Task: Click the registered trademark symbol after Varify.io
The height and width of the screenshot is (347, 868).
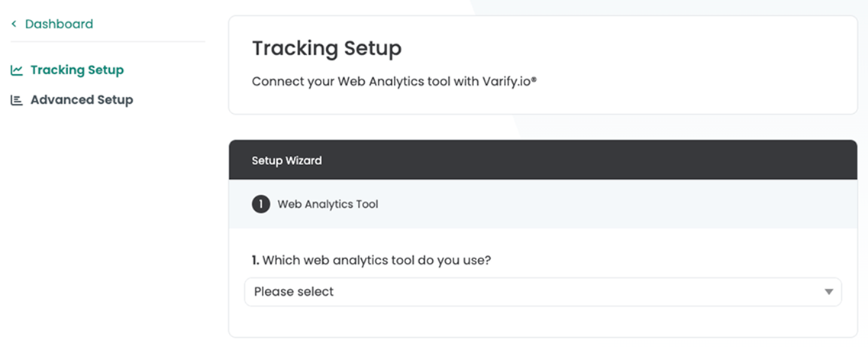Action: (534, 79)
